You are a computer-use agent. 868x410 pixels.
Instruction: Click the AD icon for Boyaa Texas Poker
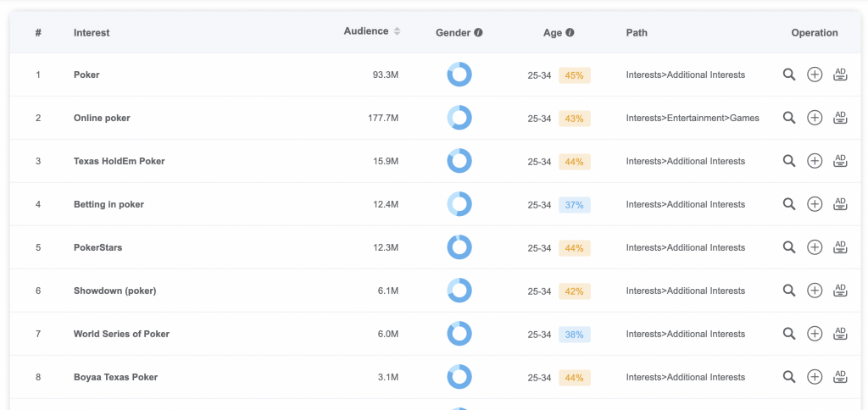click(840, 377)
